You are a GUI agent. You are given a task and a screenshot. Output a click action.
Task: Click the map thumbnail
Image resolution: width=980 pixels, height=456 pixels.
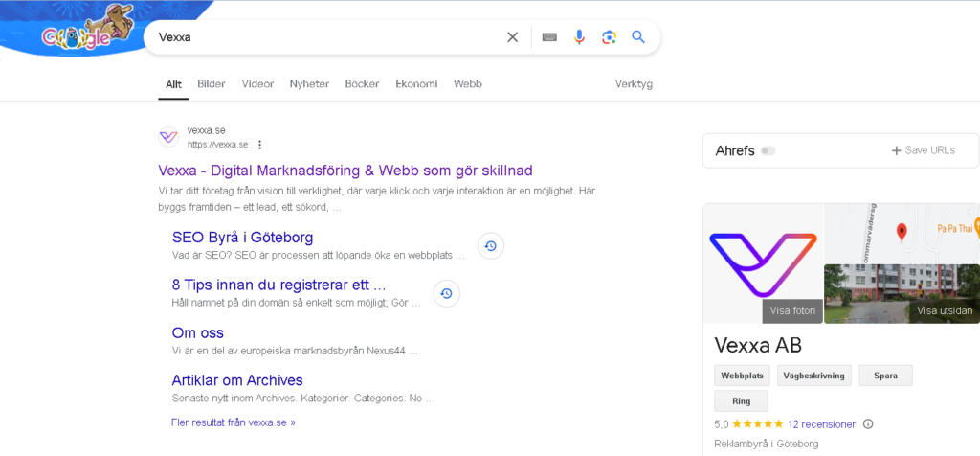click(902, 233)
